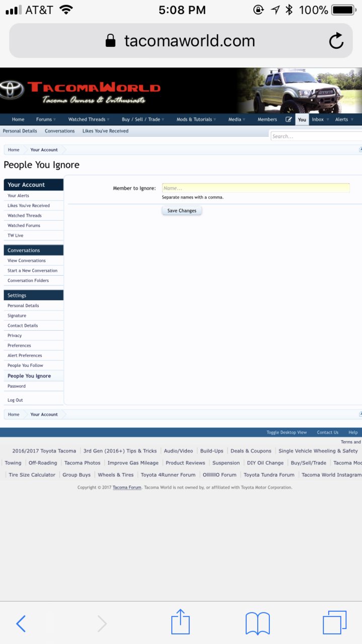Image resolution: width=362 pixels, height=644 pixels.
Task: Open 2016/2017 Toyota Tacoma footer link
Action: coord(44,451)
